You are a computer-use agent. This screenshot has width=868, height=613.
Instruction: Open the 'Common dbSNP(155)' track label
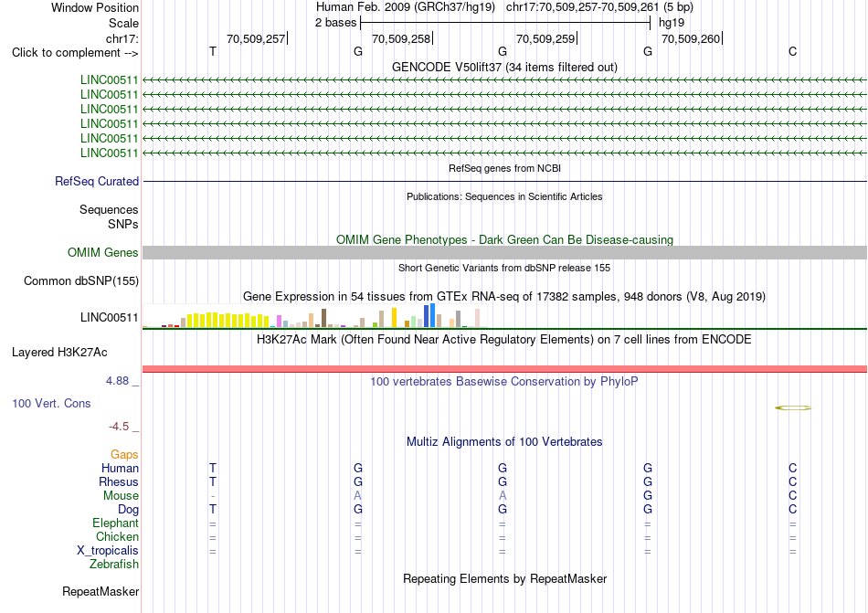(80, 281)
